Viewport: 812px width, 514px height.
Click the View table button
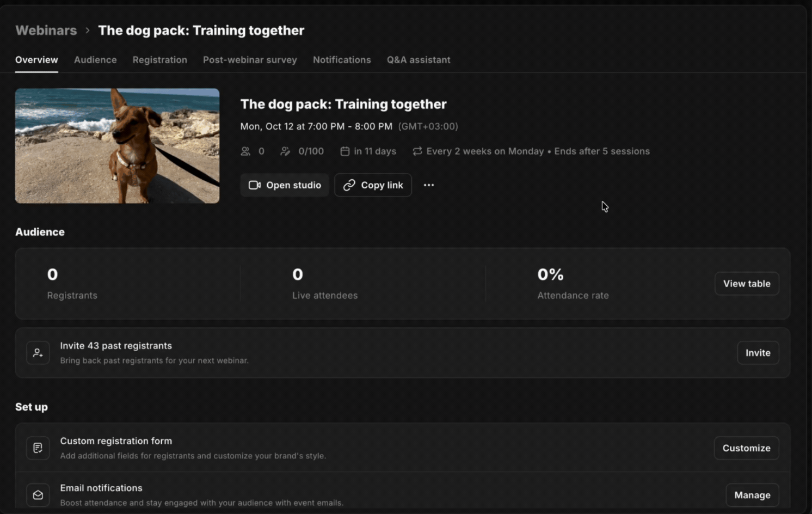[747, 284]
